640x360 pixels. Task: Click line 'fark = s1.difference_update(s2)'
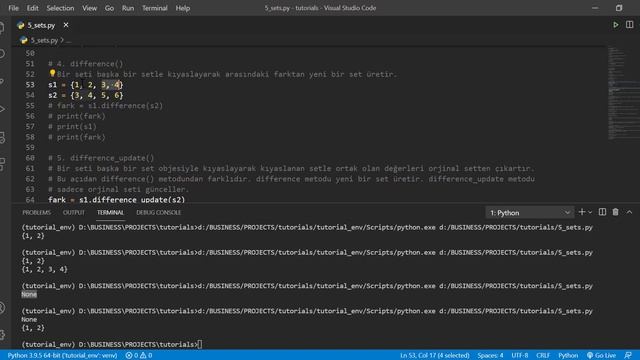[117, 200]
